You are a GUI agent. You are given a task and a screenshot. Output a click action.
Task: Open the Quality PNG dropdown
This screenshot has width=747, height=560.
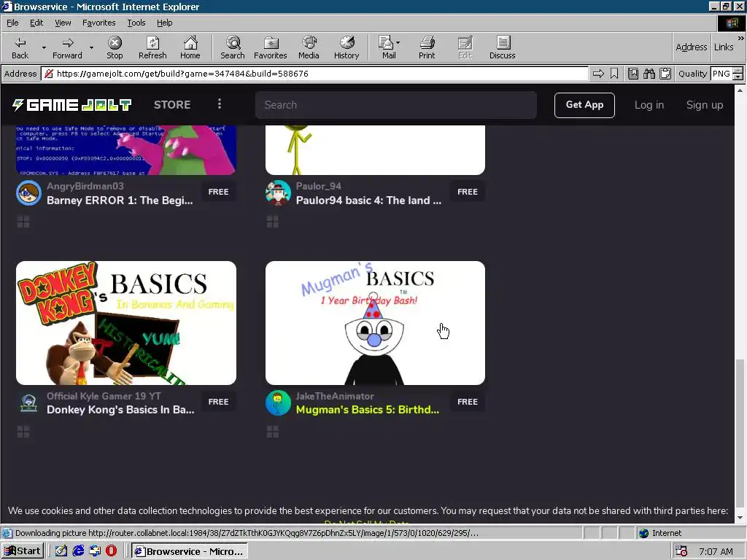[x=738, y=74]
